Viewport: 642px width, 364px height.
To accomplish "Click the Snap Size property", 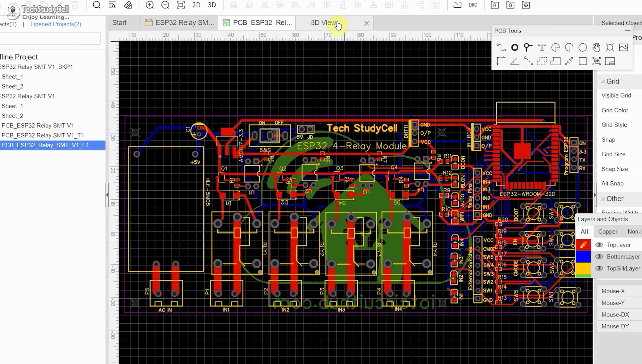I will click(615, 169).
